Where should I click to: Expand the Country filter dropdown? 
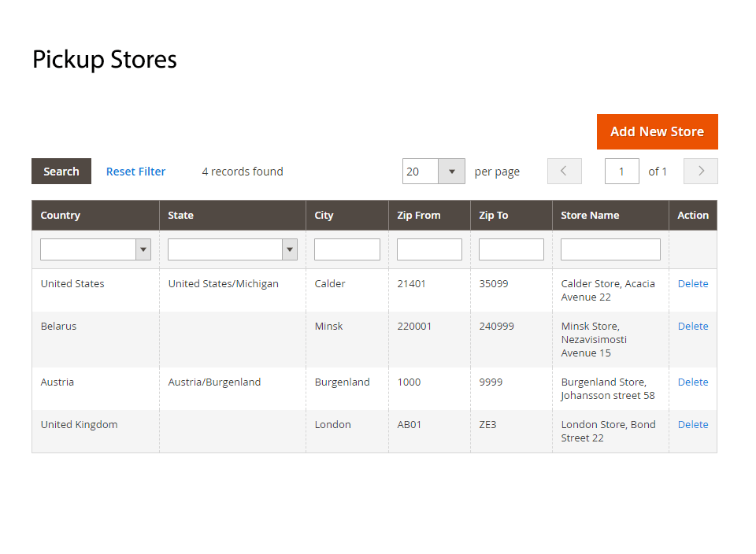point(95,249)
